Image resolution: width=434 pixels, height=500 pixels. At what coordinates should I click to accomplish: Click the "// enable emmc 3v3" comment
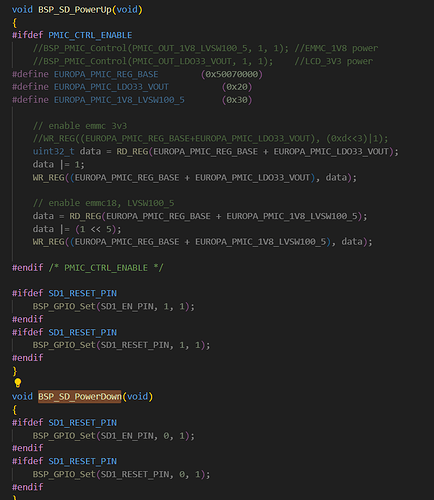(x=80, y=126)
